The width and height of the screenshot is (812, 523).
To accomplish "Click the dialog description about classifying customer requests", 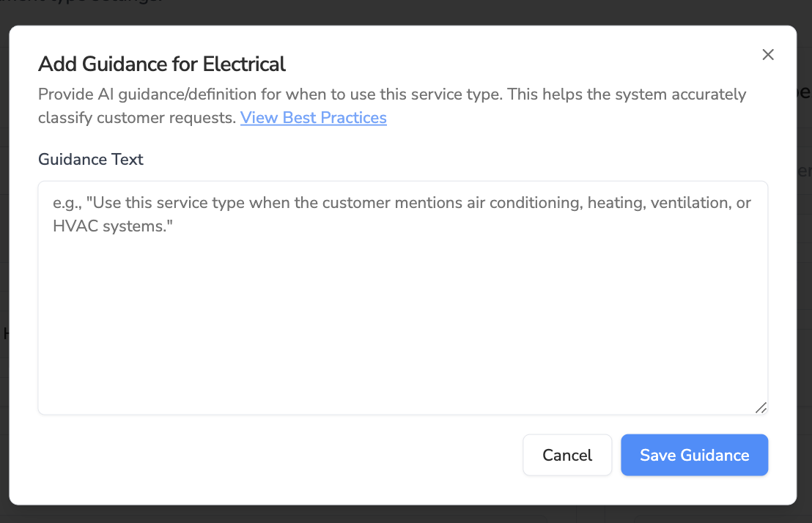I will (392, 105).
